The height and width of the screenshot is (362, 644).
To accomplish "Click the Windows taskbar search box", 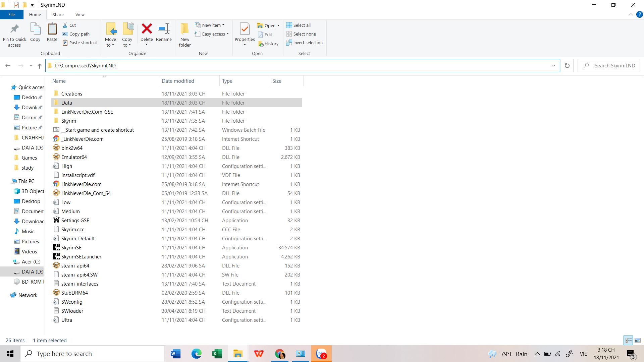I will point(93,354).
